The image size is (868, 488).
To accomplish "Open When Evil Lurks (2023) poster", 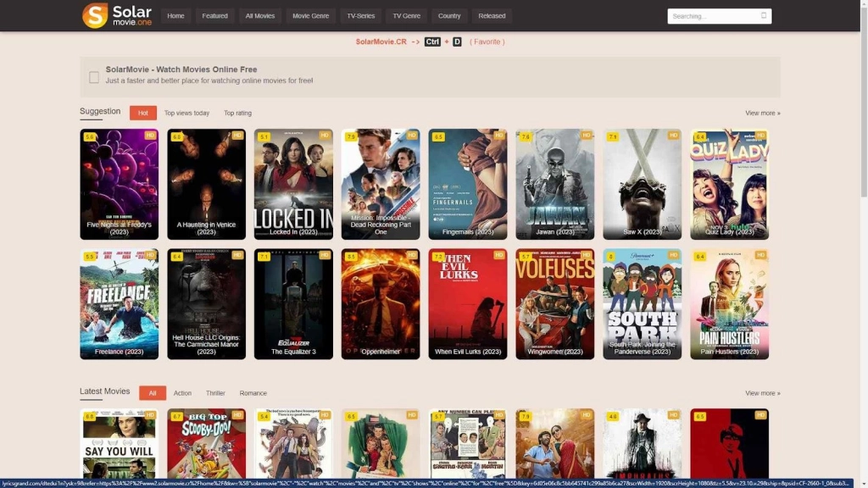I will click(x=468, y=304).
